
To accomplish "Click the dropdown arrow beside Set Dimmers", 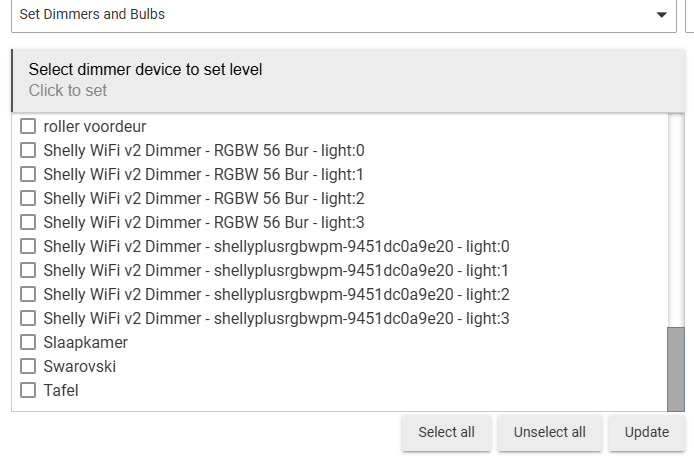I will pyautogui.click(x=661, y=15).
